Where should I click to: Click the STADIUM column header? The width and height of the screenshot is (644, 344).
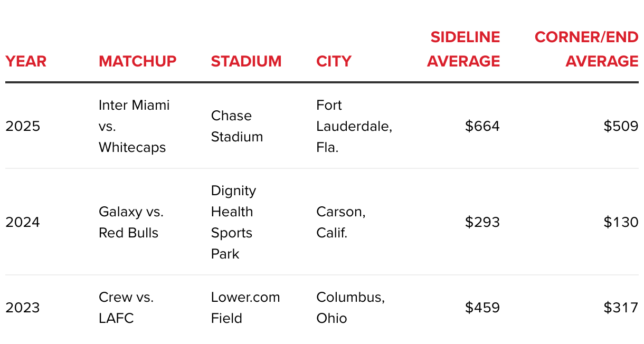247,61
